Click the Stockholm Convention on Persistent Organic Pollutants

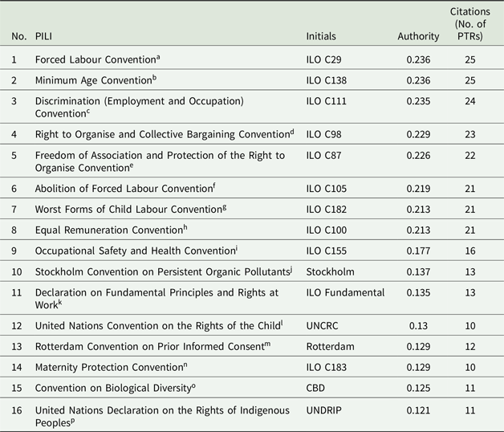164,272
